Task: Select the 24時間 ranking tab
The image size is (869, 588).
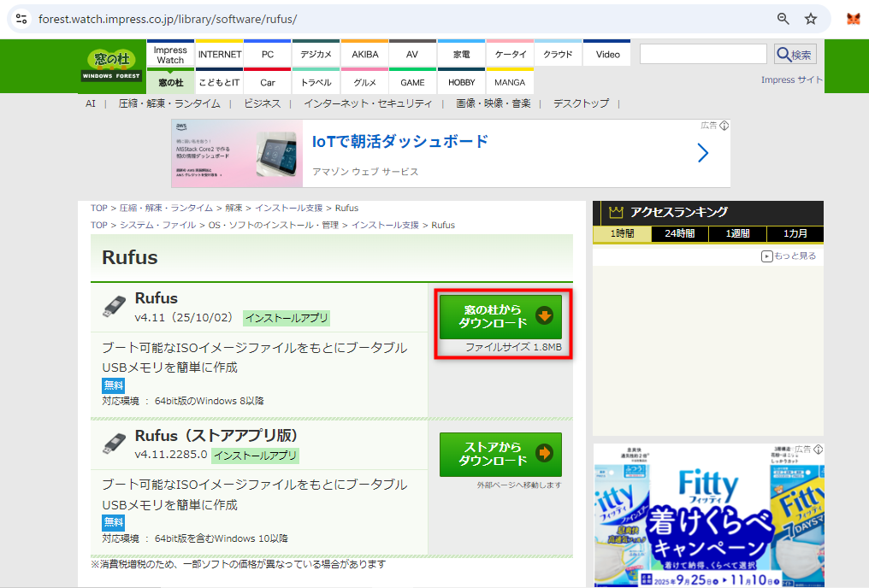Action: (679, 234)
